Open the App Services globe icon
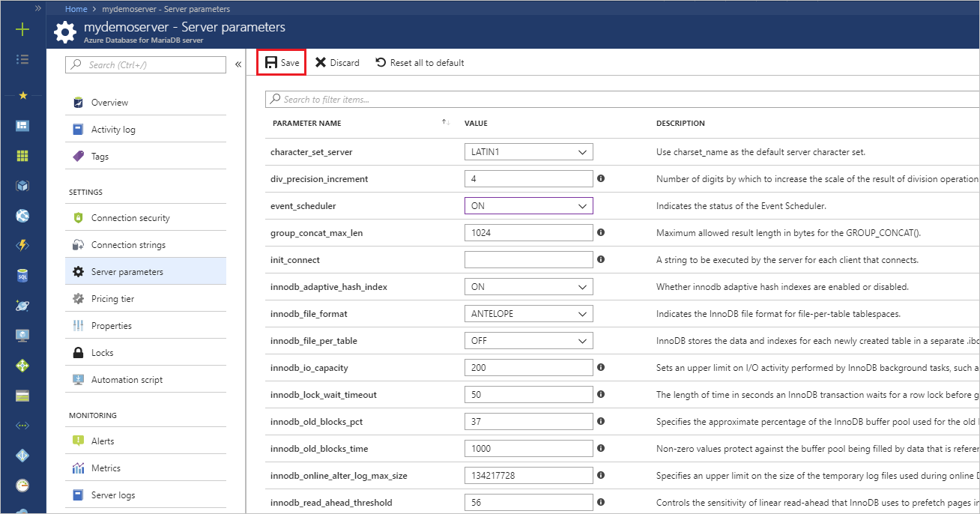The height and width of the screenshot is (514, 980). click(22, 216)
